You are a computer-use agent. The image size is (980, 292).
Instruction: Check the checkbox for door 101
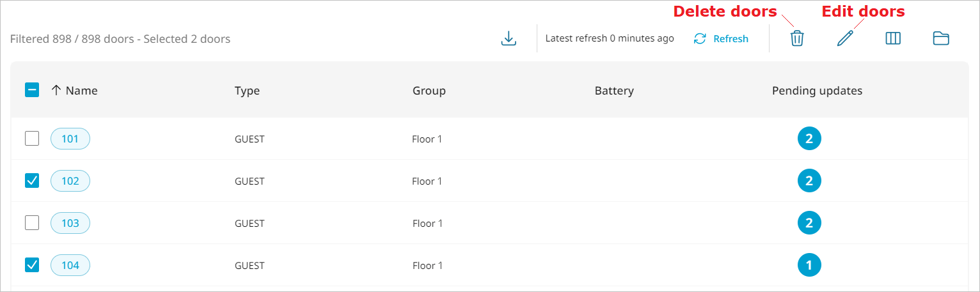click(32, 138)
